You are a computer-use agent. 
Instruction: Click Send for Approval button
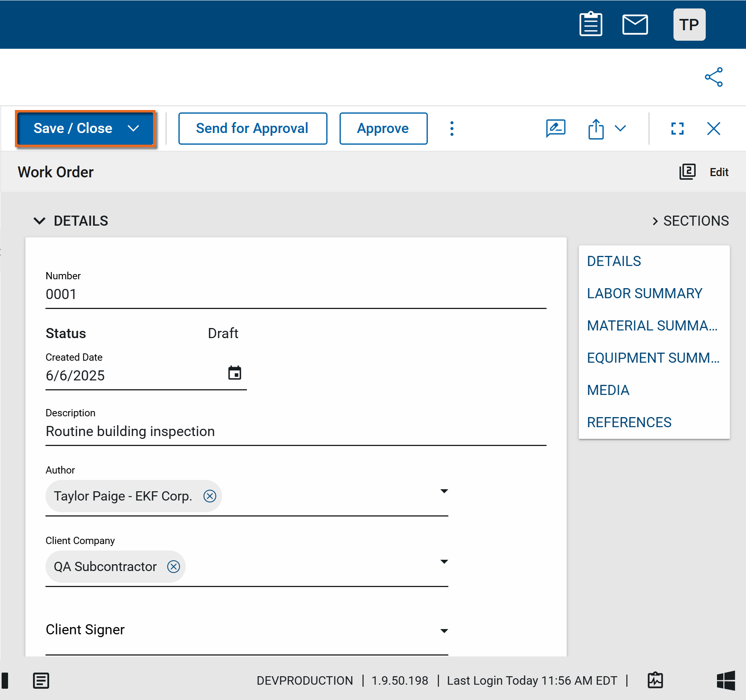[x=253, y=129]
